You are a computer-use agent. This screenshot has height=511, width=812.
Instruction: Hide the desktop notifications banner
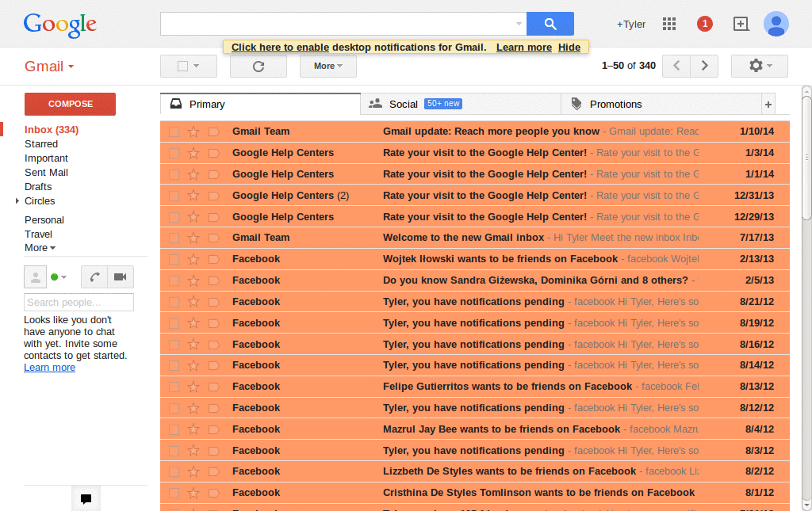569,47
